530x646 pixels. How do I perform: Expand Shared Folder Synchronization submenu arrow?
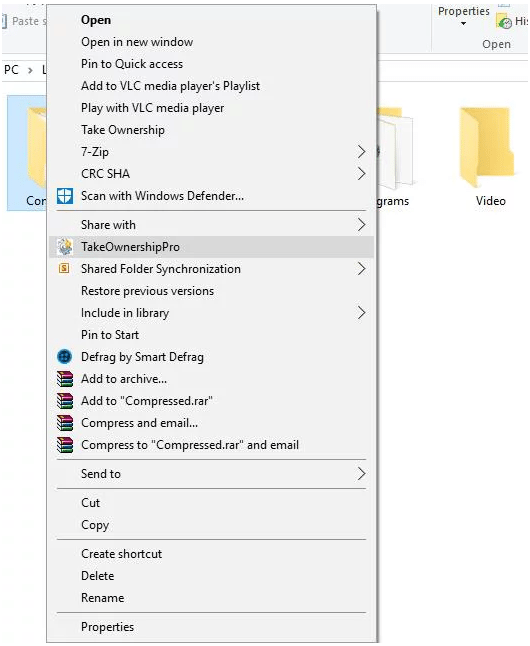[x=361, y=269]
